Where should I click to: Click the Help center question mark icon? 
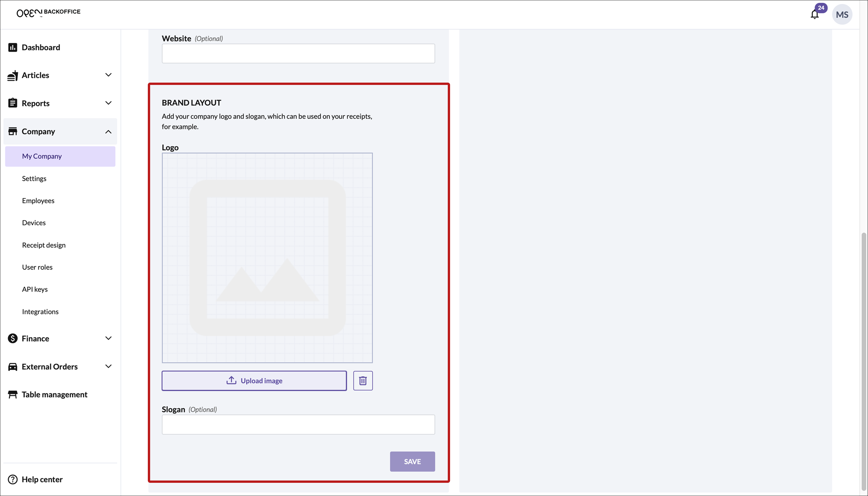(13, 479)
